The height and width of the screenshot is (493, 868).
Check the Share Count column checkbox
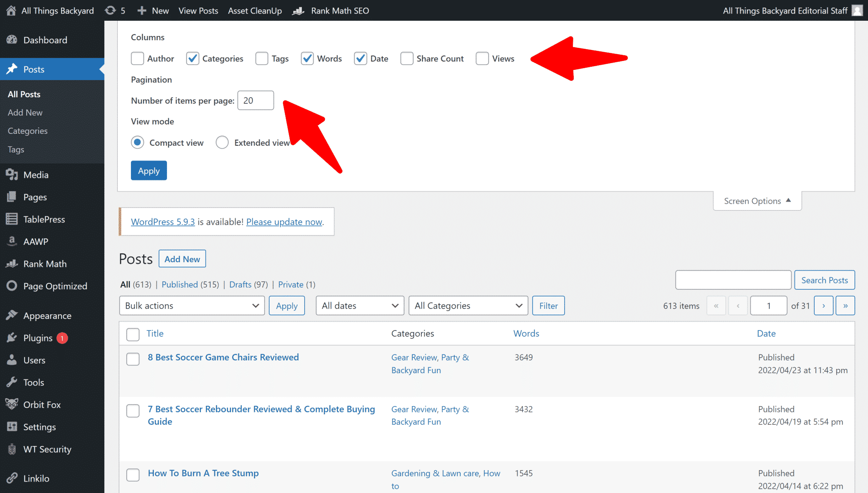[x=407, y=58]
